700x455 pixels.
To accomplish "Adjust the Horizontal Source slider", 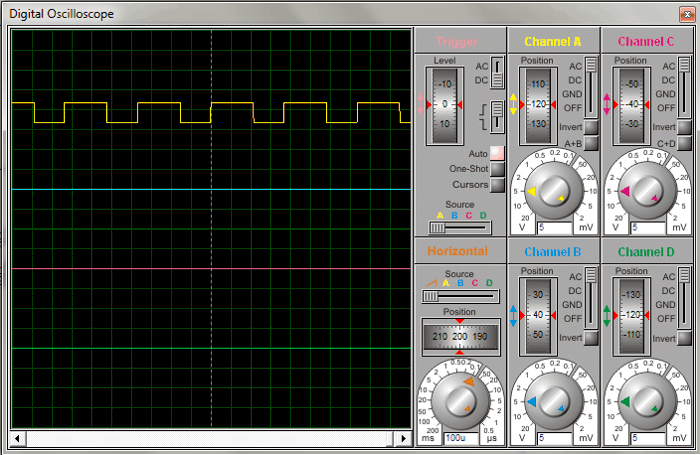I will 460,296.
